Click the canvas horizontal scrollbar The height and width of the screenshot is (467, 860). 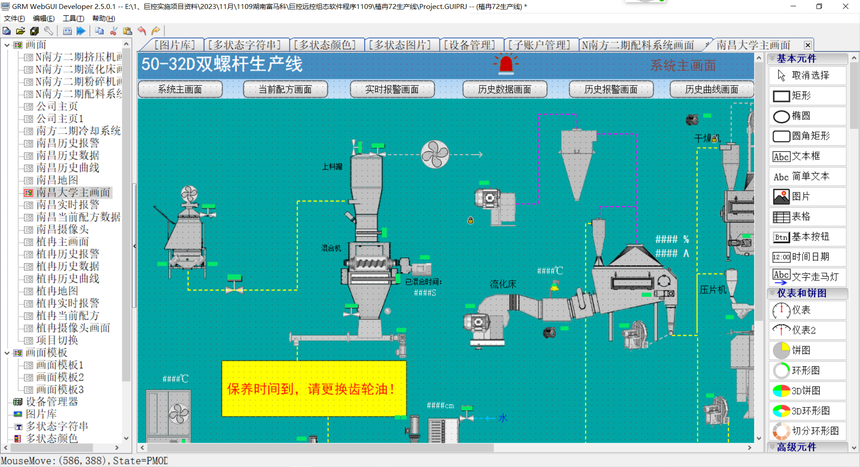coord(445,448)
